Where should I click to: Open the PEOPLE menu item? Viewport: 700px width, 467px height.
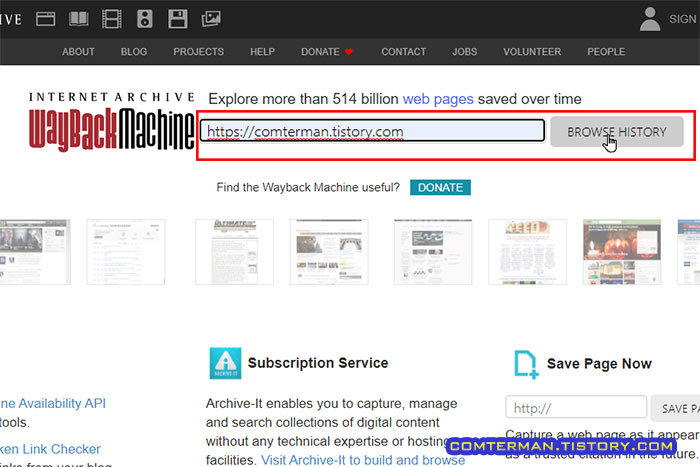[x=606, y=52]
